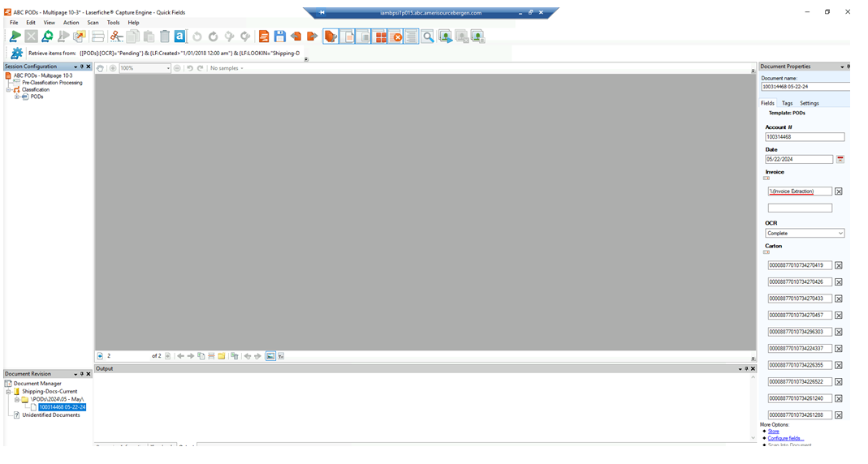Click the orange four-square thumbnails icon
Viewport: 868px width, 464px height.
click(x=381, y=37)
